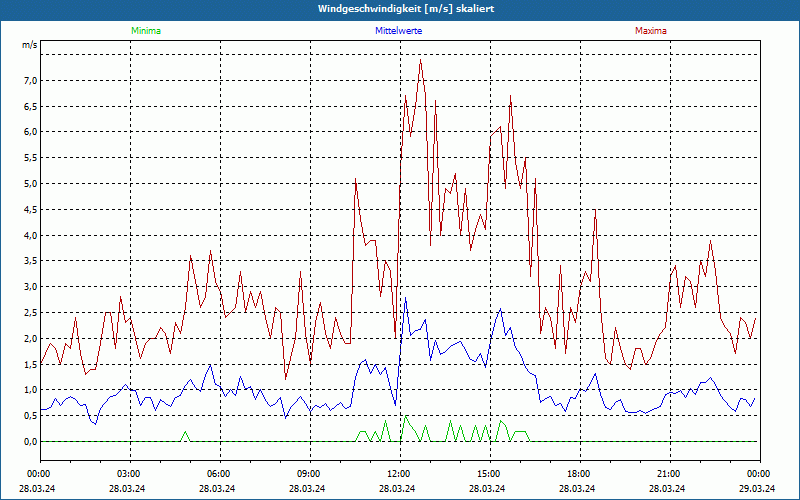Screen dimensions: 800x500
Task: Click the highest peak of the red Maxima curve
Action: tap(420, 59)
